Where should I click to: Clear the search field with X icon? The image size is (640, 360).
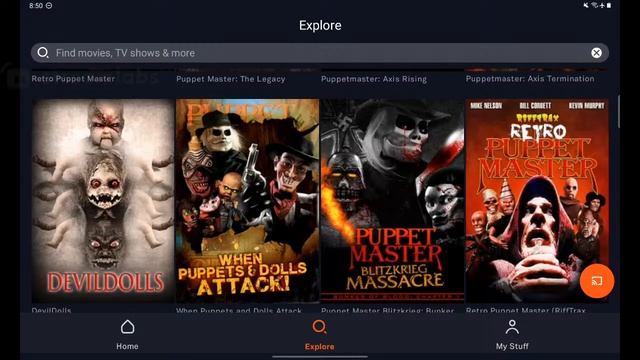[x=596, y=53]
